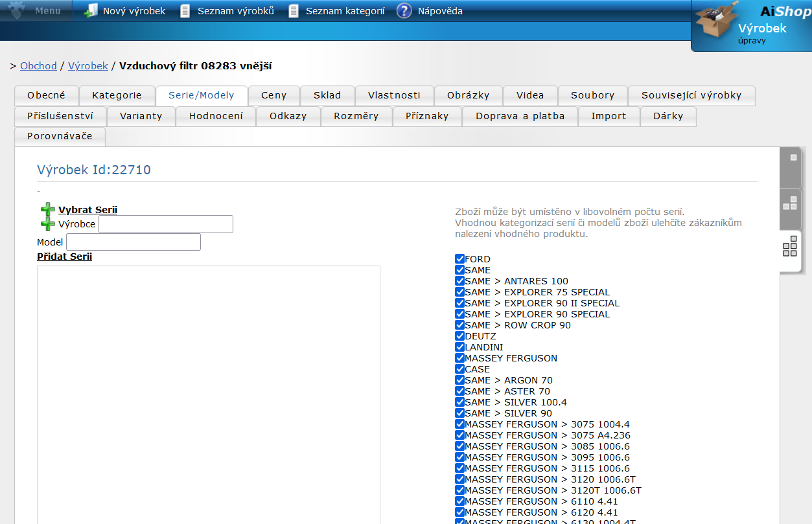
Task: Uncheck MASSEY FERGUSON > 3120T 1006.6T checkbox
Action: (459, 490)
